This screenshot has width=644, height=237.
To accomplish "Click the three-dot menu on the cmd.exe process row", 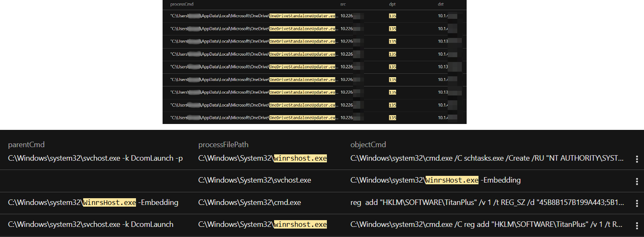I will coord(637,203).
